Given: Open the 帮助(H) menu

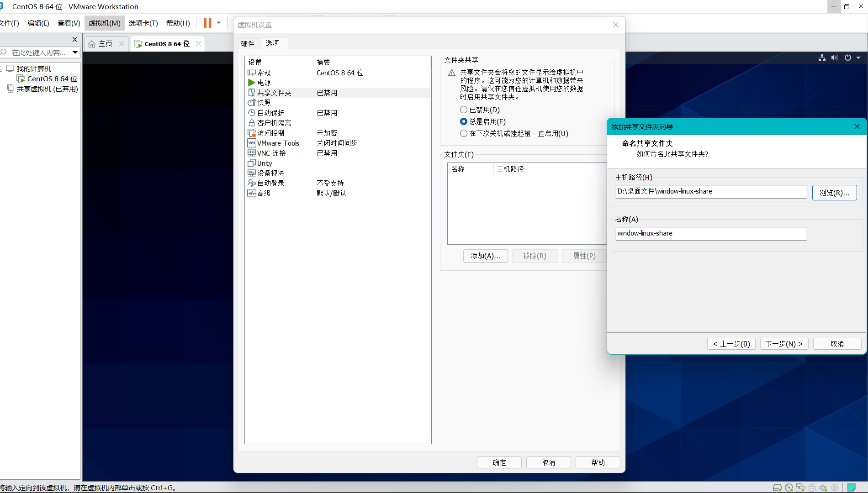Looking at the screenshot, I should point(178,23).
